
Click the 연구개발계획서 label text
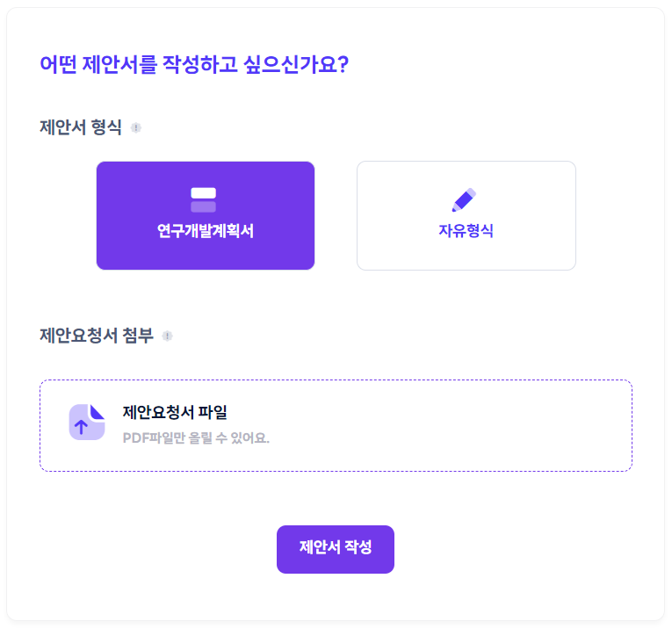click(x=206, y=232)
